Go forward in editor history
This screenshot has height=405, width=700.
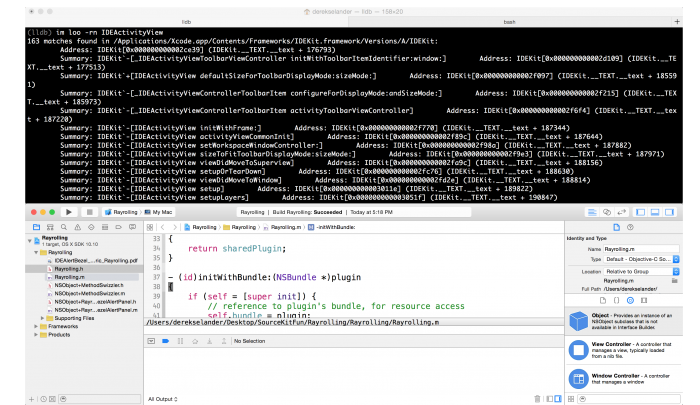tap(175, 227)
